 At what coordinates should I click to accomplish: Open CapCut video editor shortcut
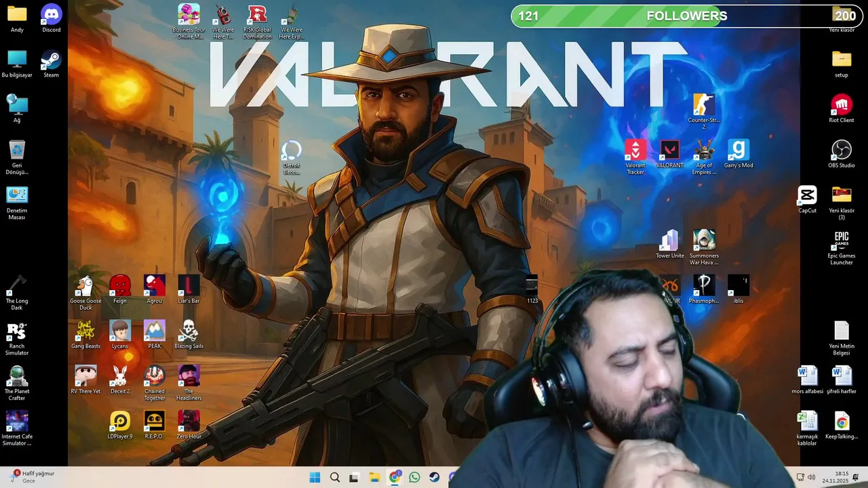[807, 199]
